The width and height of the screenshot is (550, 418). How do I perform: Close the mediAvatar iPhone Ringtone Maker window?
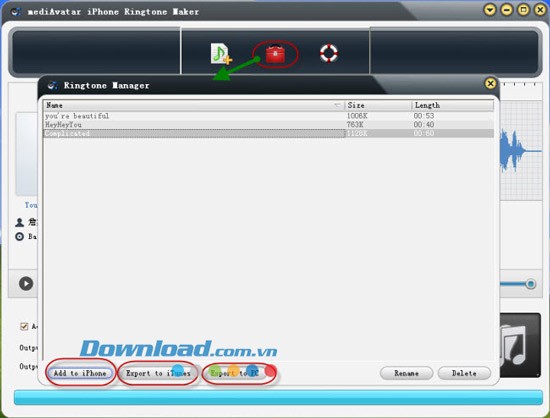[x=540, y=10]
